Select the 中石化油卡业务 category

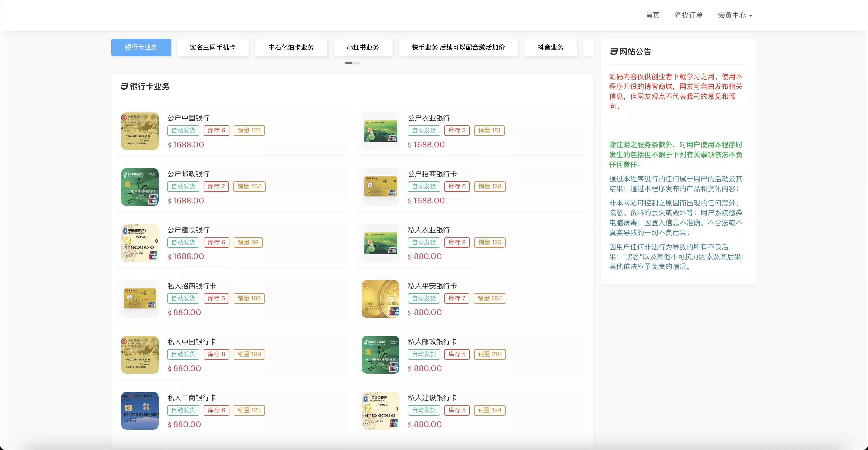point(291,47)
